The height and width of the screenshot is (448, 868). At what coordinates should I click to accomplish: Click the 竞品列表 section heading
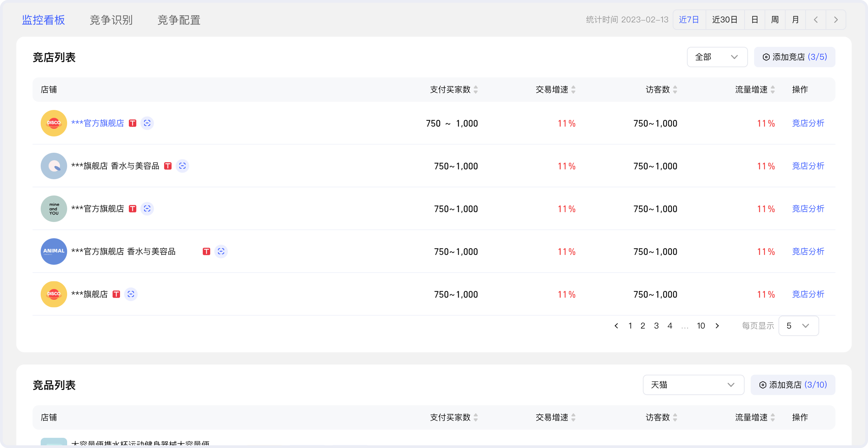point(54,385)
